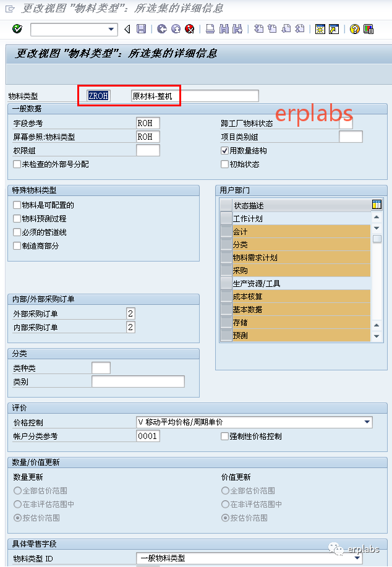Click the 项目类别组 input field
The height and width of the screenshot is (567, 392).
click(x=351, y=137)
